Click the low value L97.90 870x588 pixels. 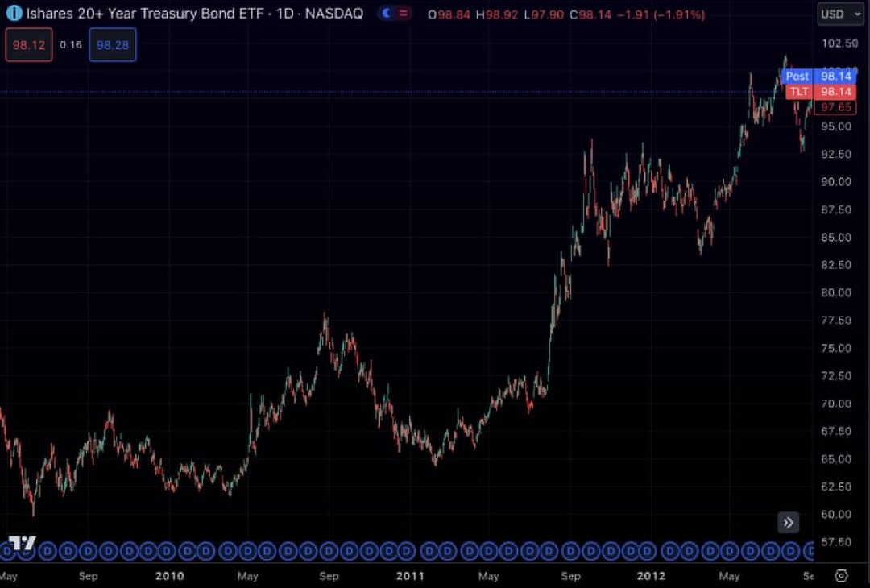click(x=544, y=15)
